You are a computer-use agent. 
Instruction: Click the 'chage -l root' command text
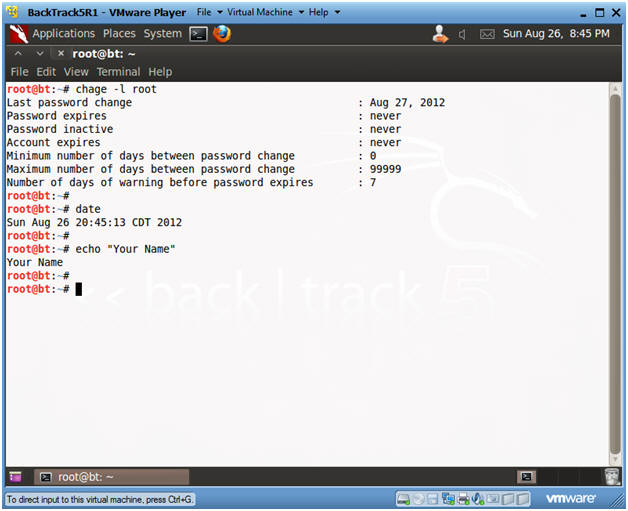tap(116, 89)
